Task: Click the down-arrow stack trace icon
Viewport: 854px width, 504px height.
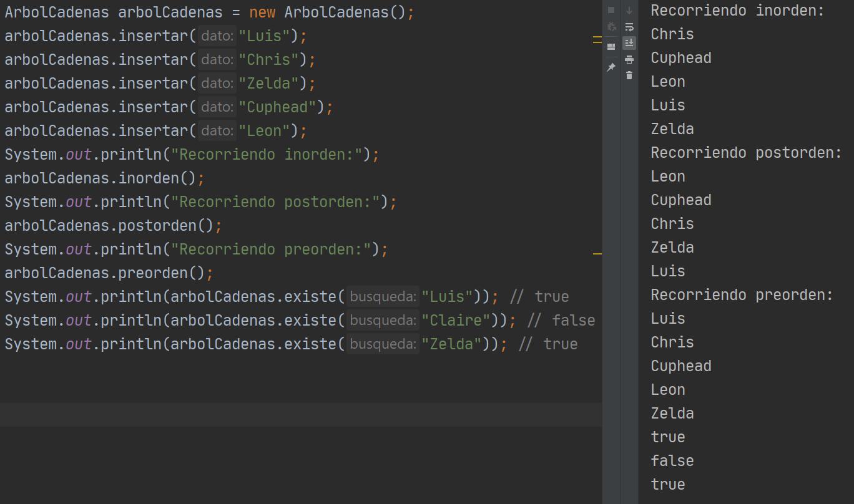Action: click(x=629, y=10)
